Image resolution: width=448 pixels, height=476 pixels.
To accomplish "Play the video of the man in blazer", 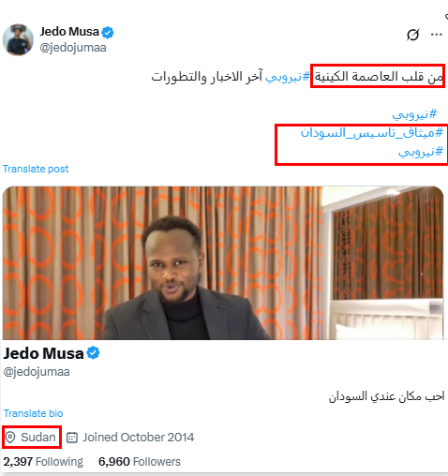I will [x=223, y=263].
